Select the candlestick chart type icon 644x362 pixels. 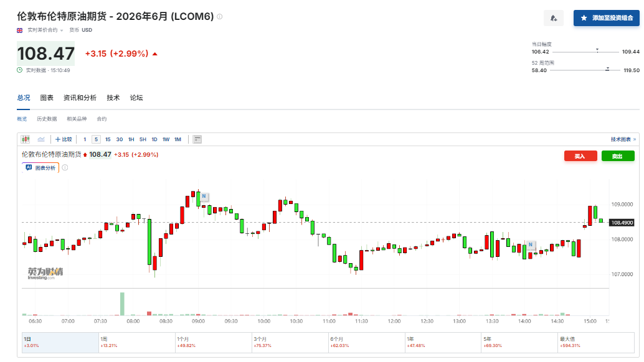(x=26, y=139)
